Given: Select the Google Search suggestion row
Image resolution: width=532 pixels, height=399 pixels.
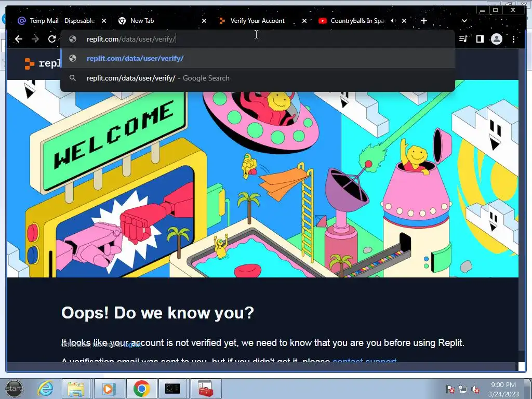Looking at the screenshot, I should [x=258, y=78].
